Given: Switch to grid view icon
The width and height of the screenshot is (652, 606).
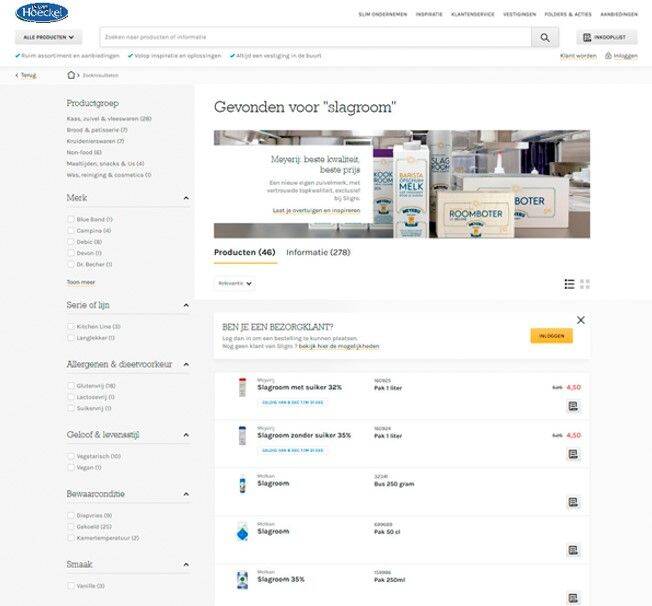Looking at the screenshot, I should (585, 284).
